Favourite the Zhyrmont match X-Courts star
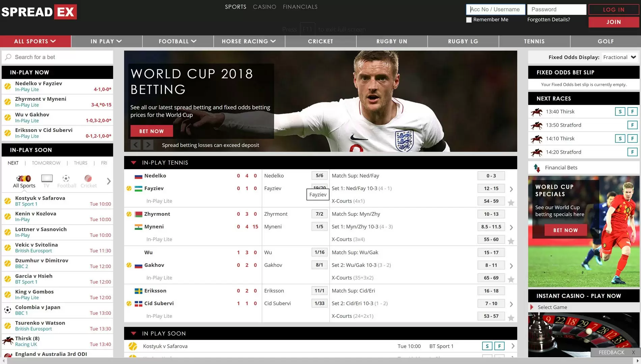Screen dimensions: 641x364 [x=511, y=241]
